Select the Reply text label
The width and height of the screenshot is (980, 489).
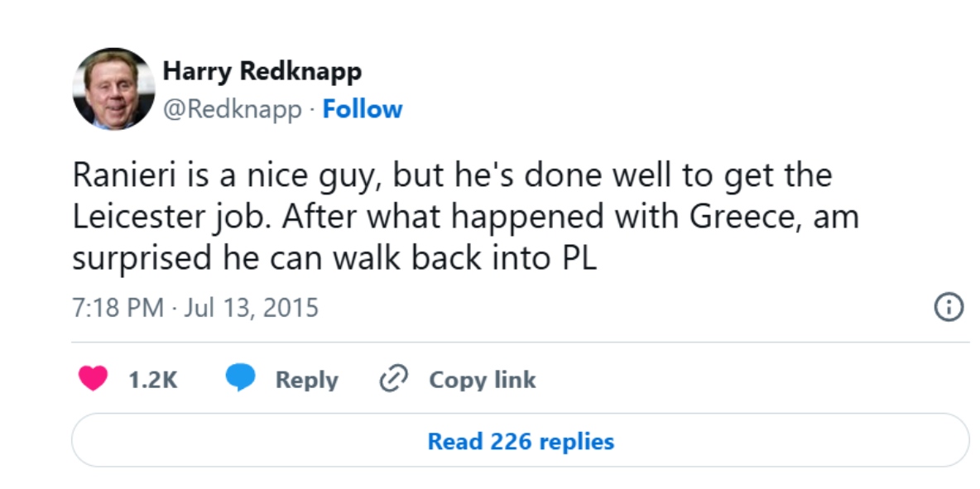(x=307, y=380)
